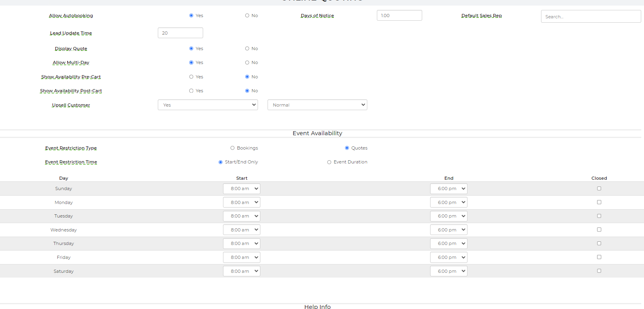644x309 pixels.
Task: Check the Closed box for Wednesday
Action: (x=599, y=229)
